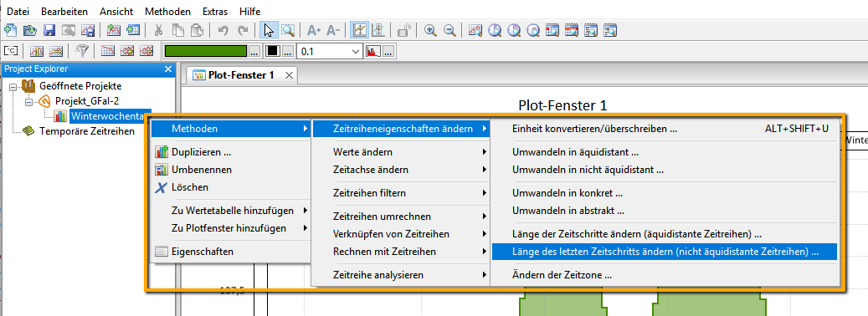Click the Winterwochentag time series chart icon
This screenshot has height=316, width=868.
[60, 116]
